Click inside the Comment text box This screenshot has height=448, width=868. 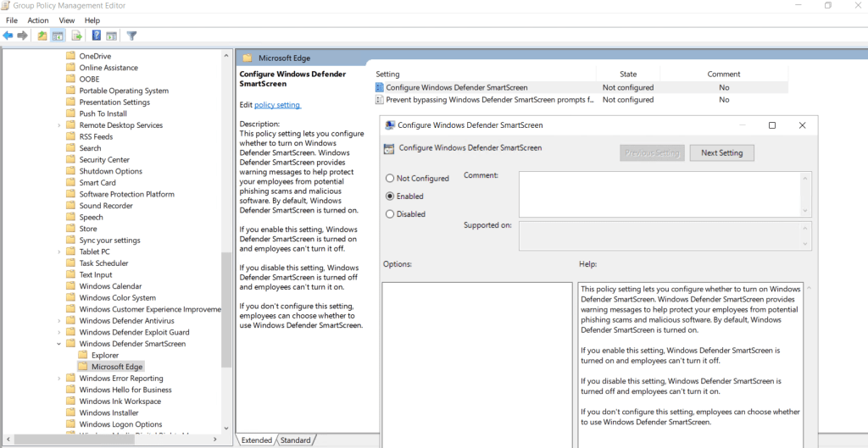pyautogui.click(x=659, y=193)
